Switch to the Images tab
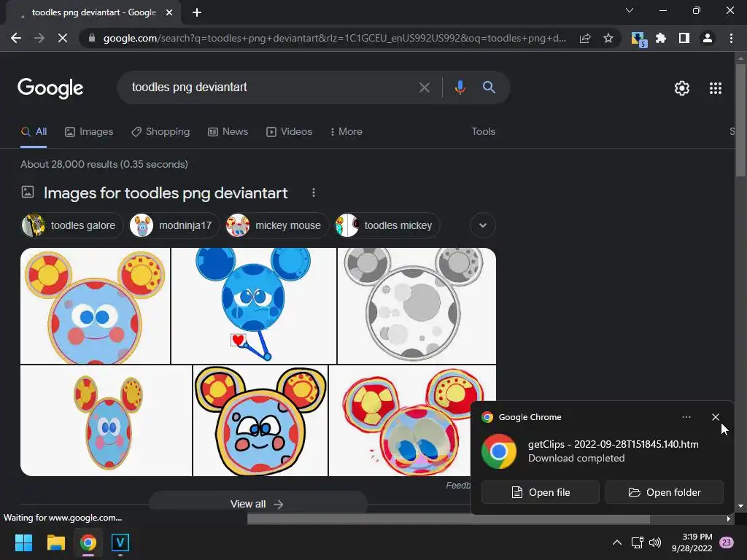The width and height of the screenshot is (747, 560). 89,132
